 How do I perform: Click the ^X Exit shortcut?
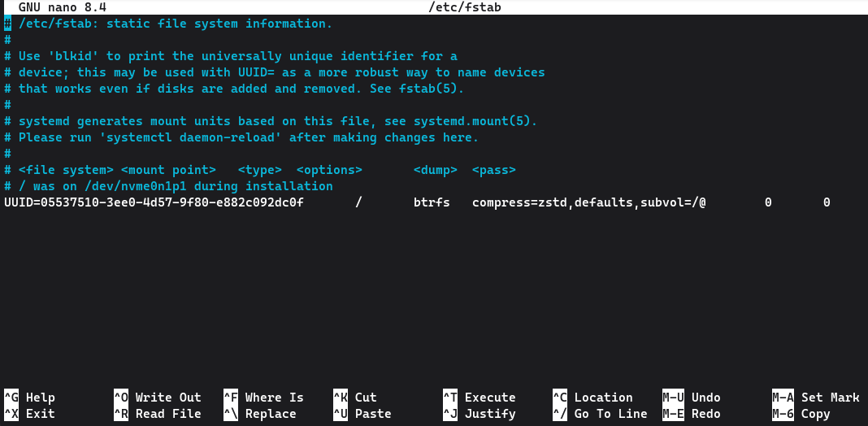tap(30, 414)
